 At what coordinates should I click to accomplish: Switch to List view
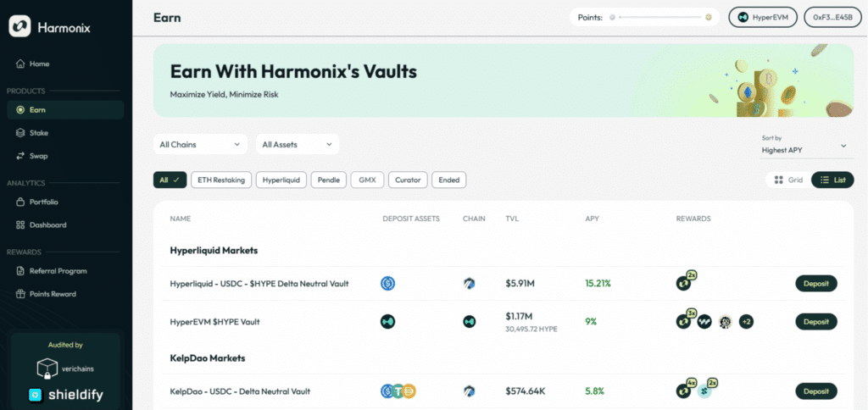click(832, 180)
